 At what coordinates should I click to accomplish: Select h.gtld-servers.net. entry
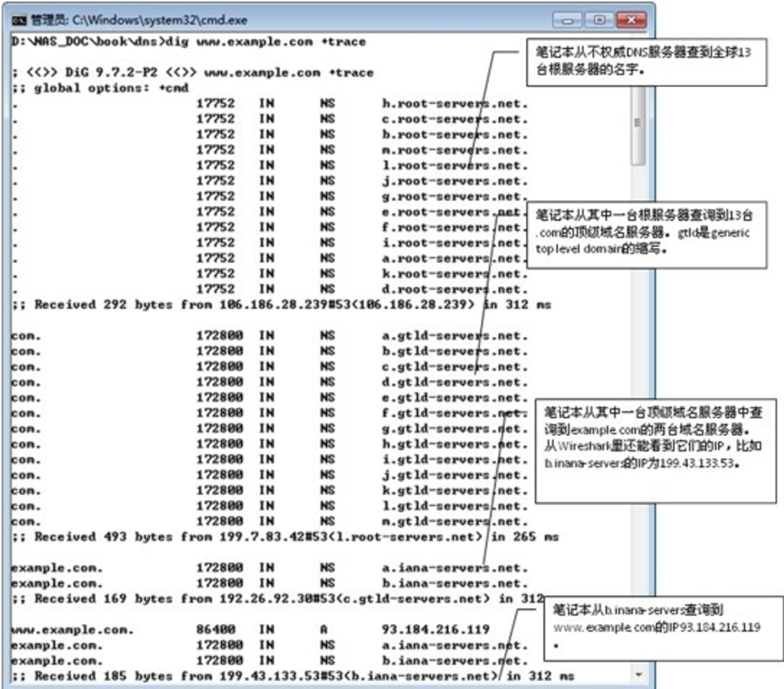click(455, 445)
